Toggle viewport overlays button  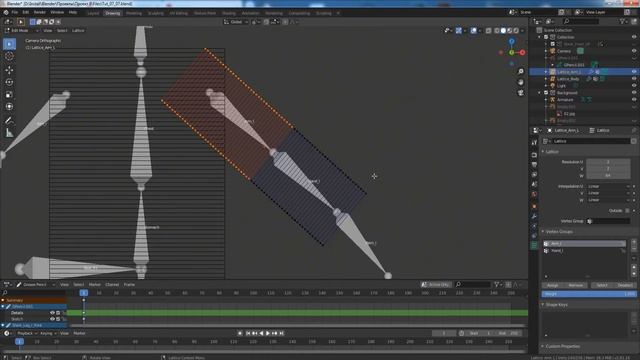point(473,31)
